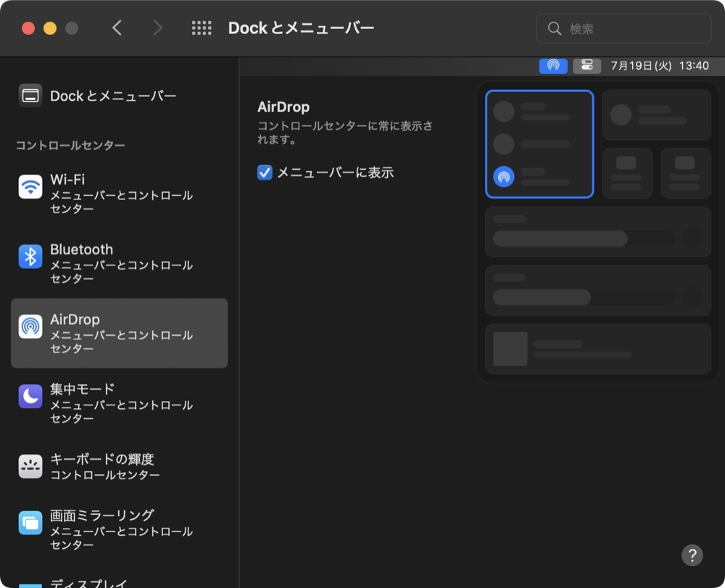This screenshot has width=725, height=588.
Task: Go forward with the right chevron
Action: 157,28
